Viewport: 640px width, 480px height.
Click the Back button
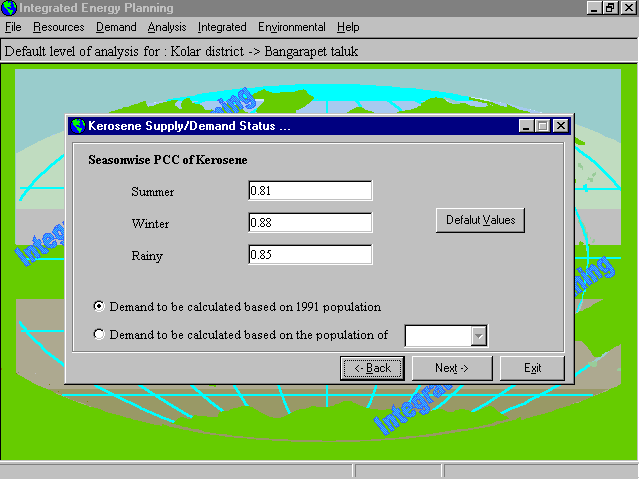(372, 368)
